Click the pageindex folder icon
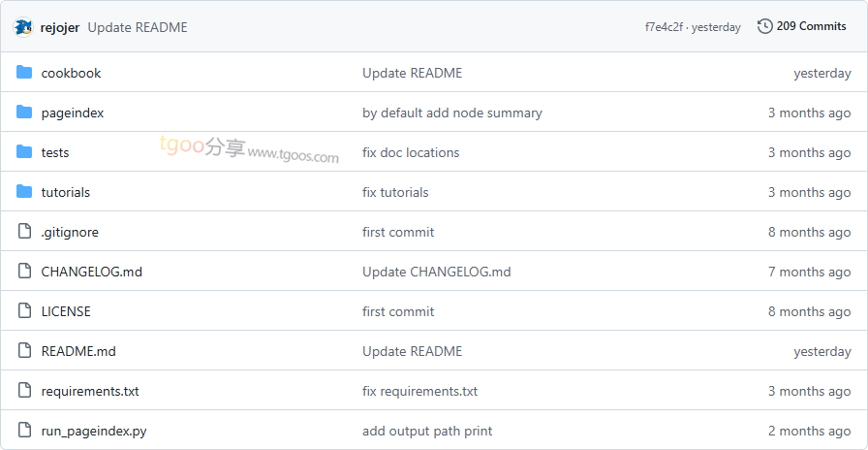868x450 pixels. pyautogui.click(x=24, y=112)
